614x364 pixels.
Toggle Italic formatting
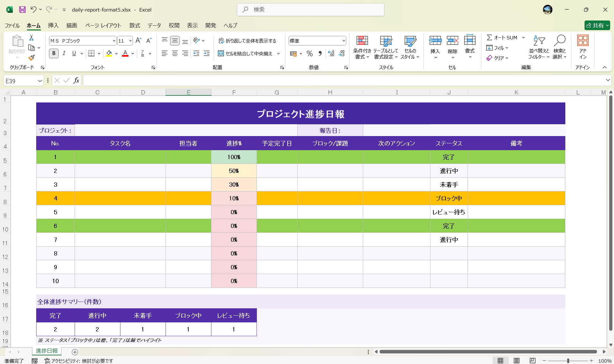tap(64, 53)
